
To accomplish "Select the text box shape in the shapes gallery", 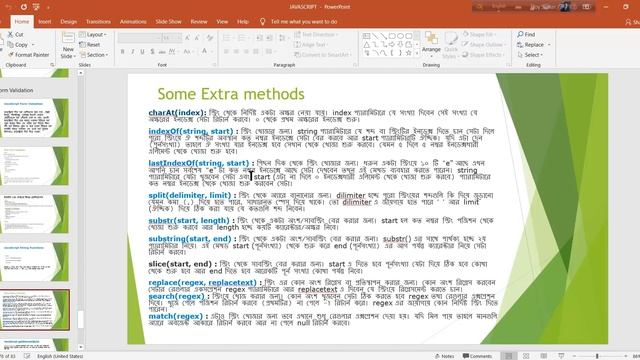I will 367,36.
